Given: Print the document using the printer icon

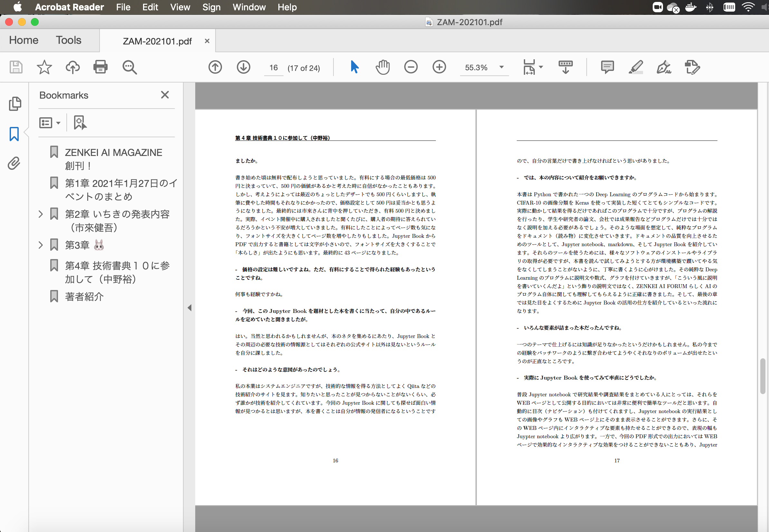Looking at the screenshot, I should pos(100,67).
